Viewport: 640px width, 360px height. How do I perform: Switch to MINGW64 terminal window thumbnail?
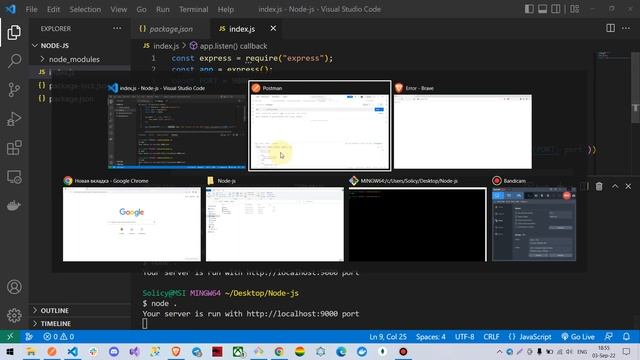(418, 219)
